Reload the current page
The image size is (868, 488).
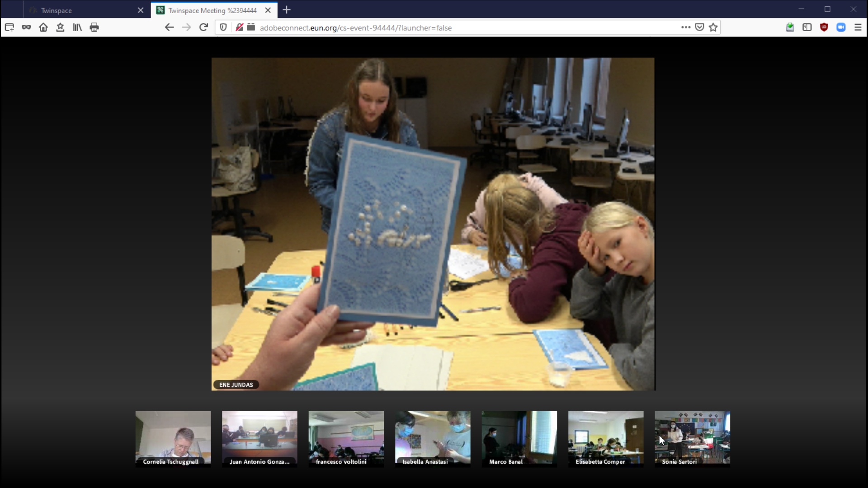tap(203, 28)
